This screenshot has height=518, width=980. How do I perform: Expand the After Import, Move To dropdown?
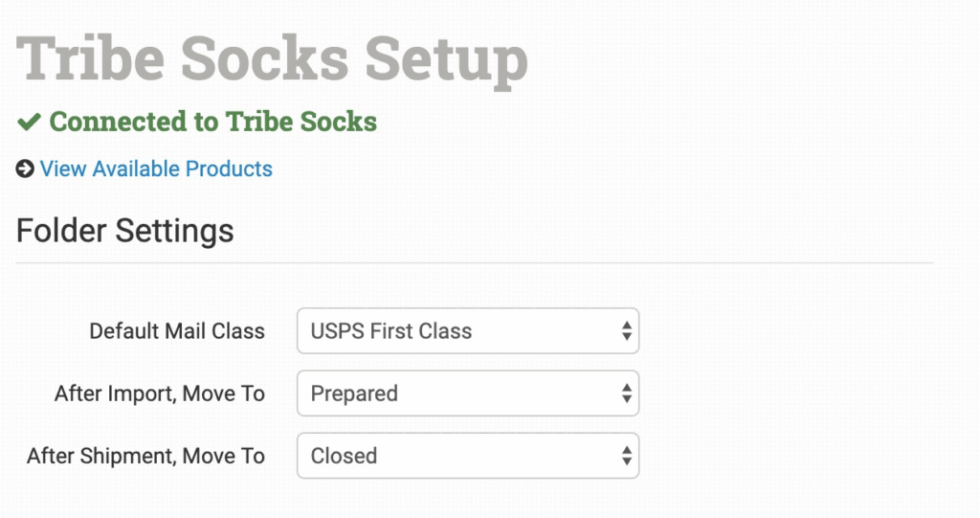467,394
